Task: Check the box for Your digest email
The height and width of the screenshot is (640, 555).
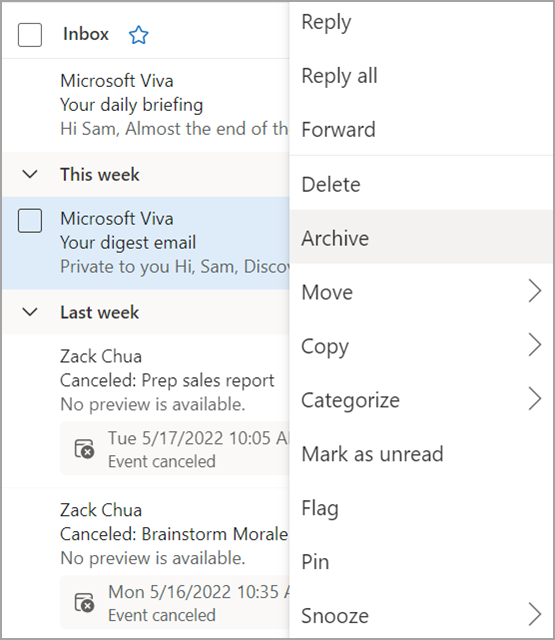Action: pyautogui.click(x=30, y=220)
